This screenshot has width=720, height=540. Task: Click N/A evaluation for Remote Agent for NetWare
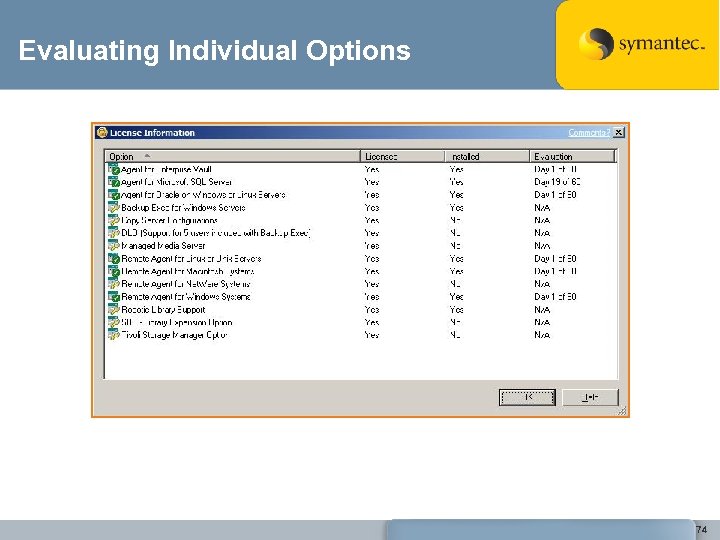click(542, 284)
